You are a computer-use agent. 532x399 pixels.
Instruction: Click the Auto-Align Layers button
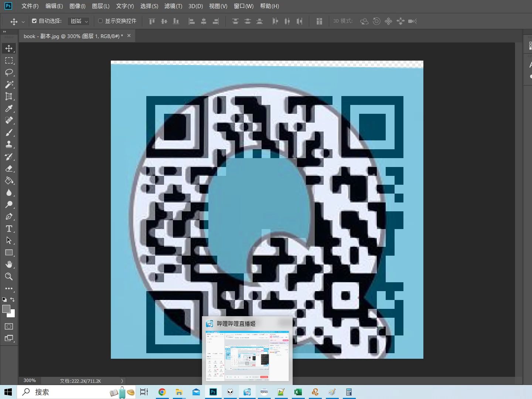tap(319, 21)
